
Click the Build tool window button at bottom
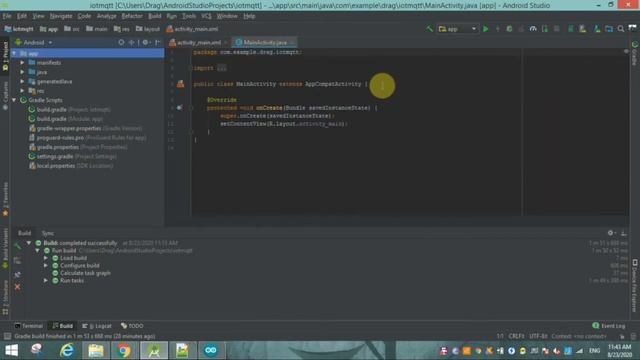pos(62,326)
